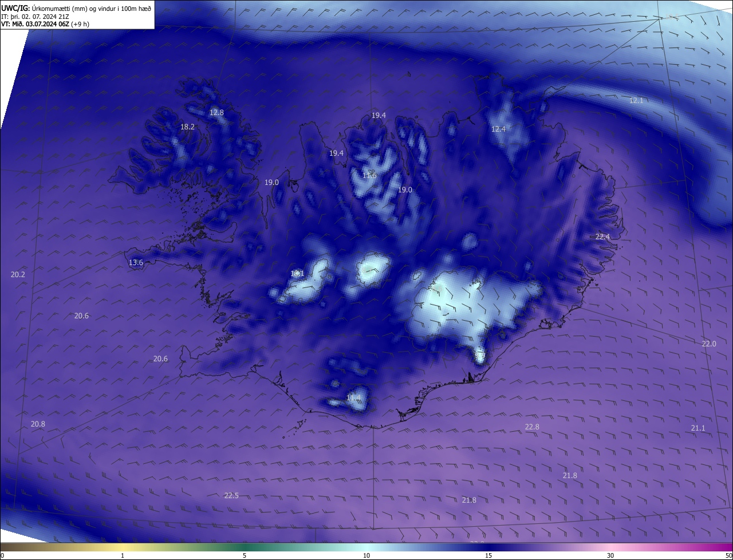Click the 21.1 value label
This screenshot has height=560, width=733.
698,428
